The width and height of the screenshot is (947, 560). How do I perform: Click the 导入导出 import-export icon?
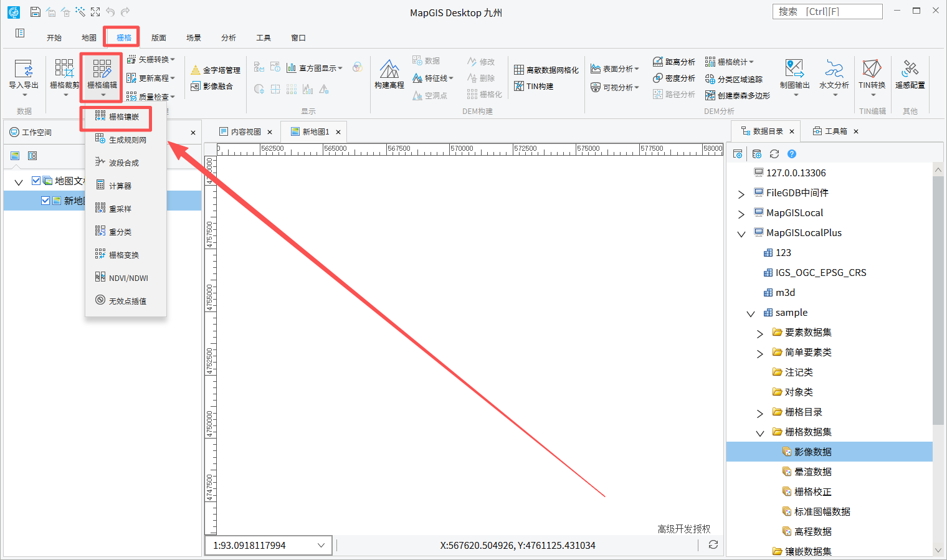(24, 74)
